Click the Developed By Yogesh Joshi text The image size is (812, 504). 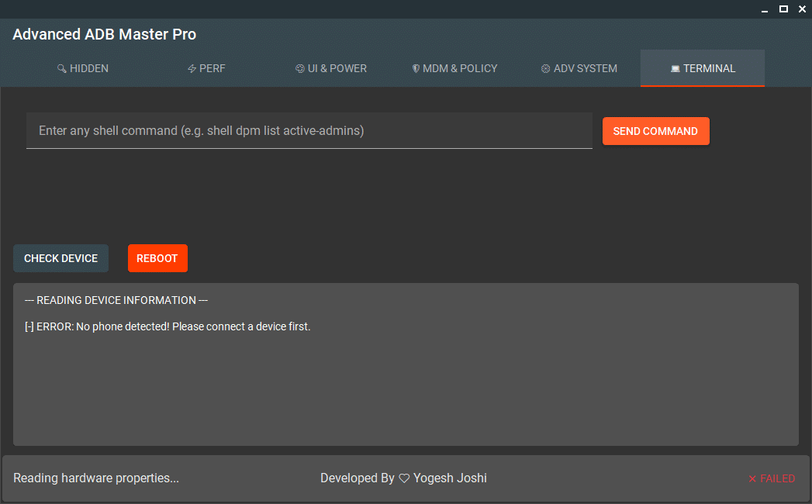coord(403,478)
